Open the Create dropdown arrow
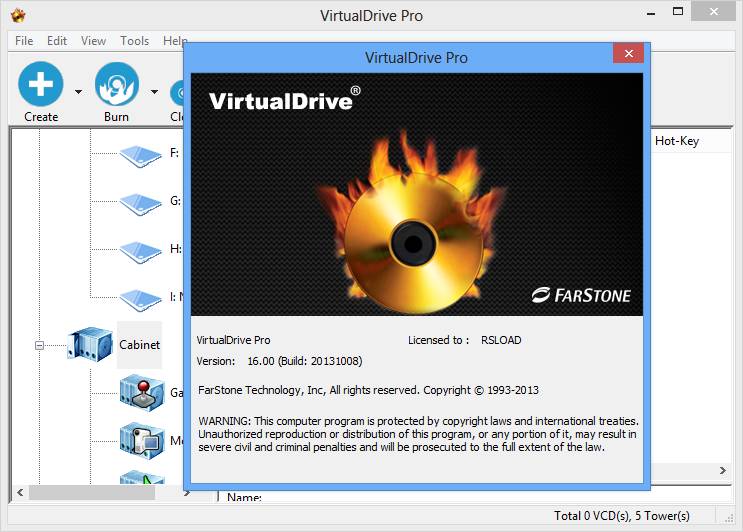Image resolution: width=743 pixels, height=532 pixels. point(79,91)
